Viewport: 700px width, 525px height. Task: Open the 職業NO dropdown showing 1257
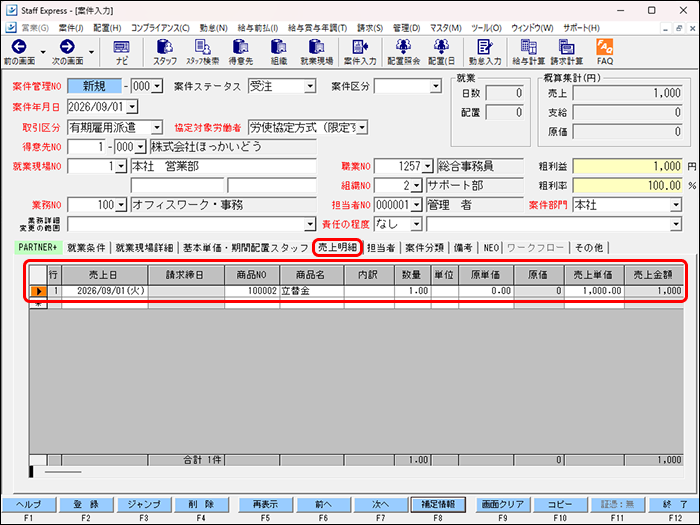click(x=428, y=167)
